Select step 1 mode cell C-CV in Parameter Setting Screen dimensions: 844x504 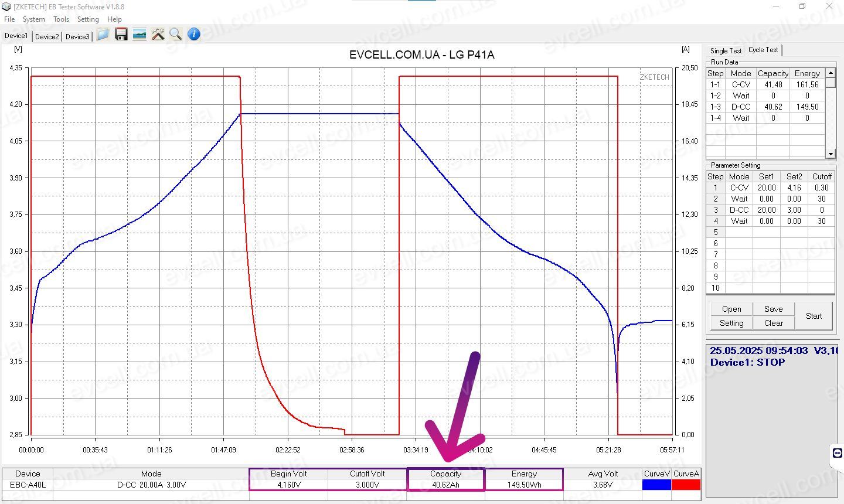739,188
